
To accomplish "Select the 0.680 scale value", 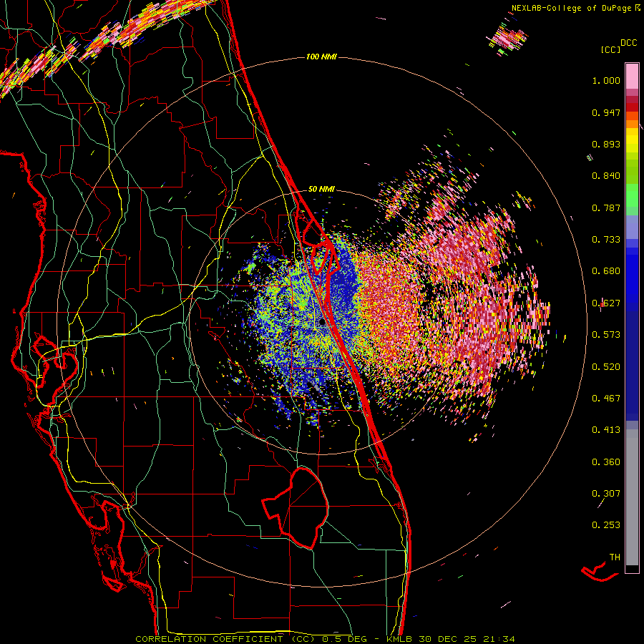I will click(x=606, y=271).
